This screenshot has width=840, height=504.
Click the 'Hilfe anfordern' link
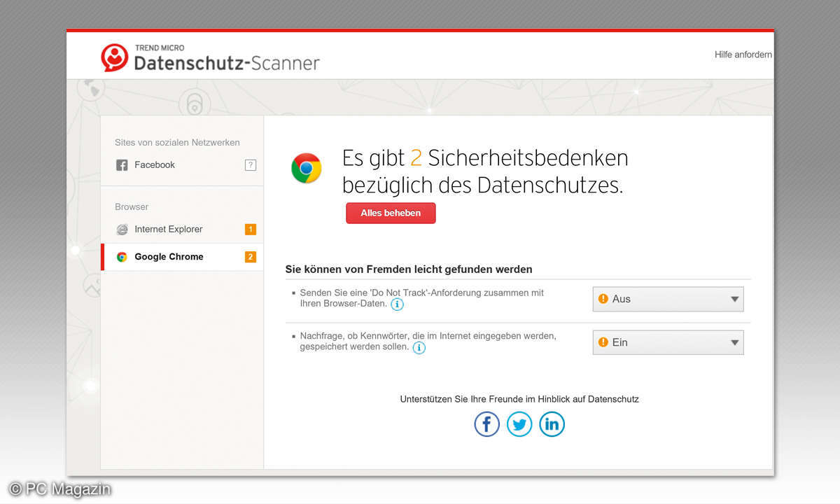[743, 55]
